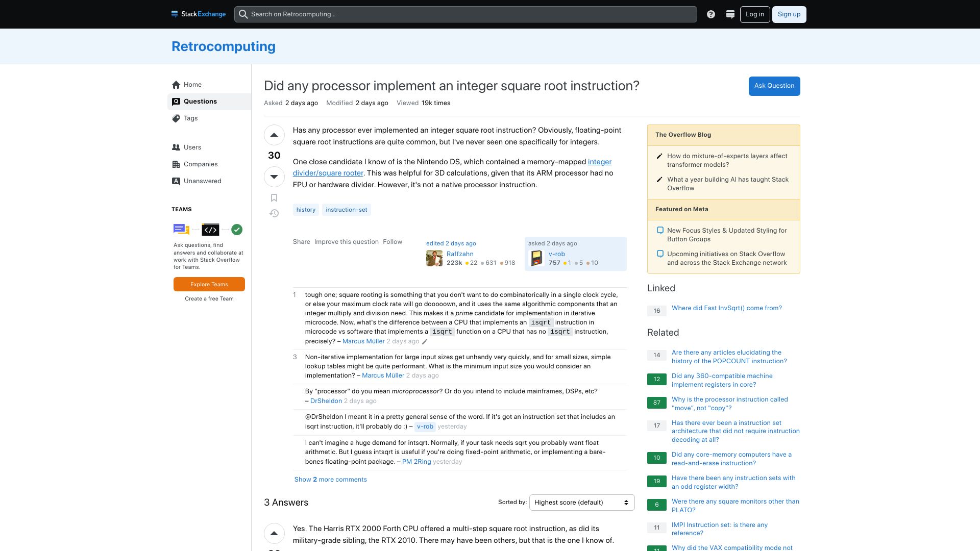Click the speech bubble icon beside New Focus Styles
The height and width of the screenshot is (551, 980).
pos(660,231)
